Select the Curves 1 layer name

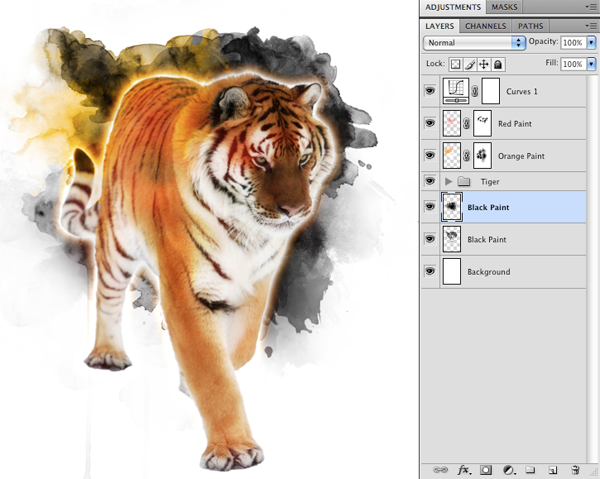[522, 91]
